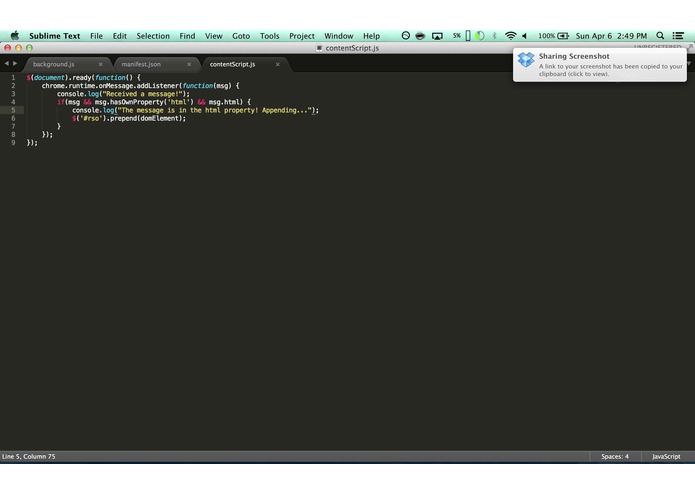
Task: Open the Bluetooth status menu
Action: 494,35
